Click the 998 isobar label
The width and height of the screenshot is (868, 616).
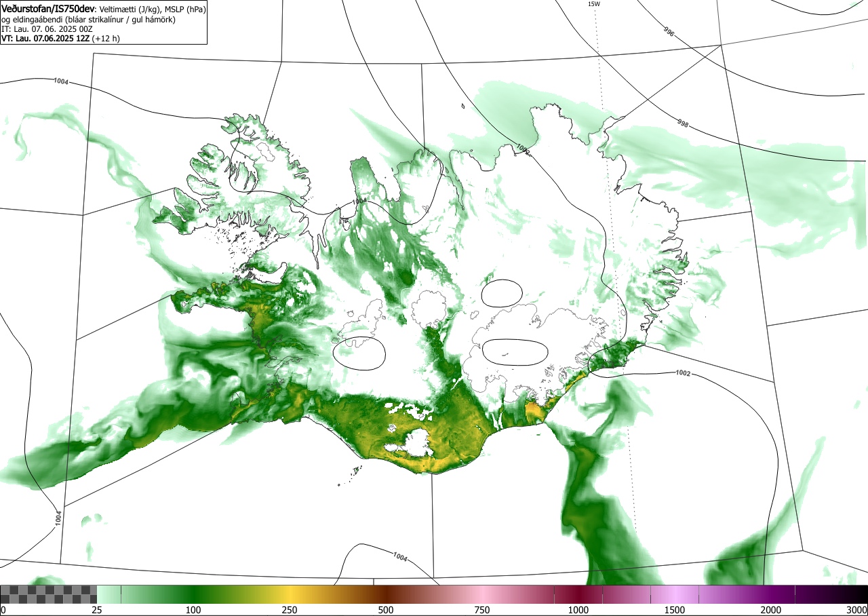pyautogui.click(x=683, y=123)
